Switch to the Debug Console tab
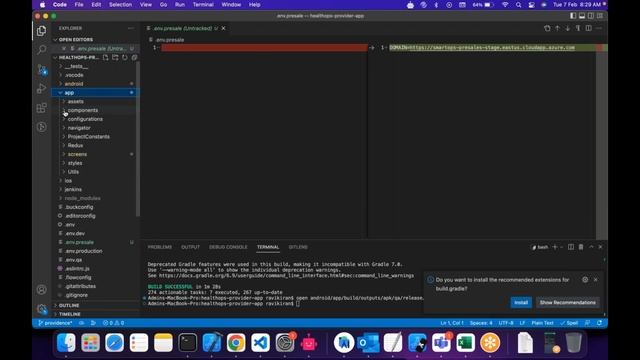This screenshot has width=640, height=360. (228, 247)
